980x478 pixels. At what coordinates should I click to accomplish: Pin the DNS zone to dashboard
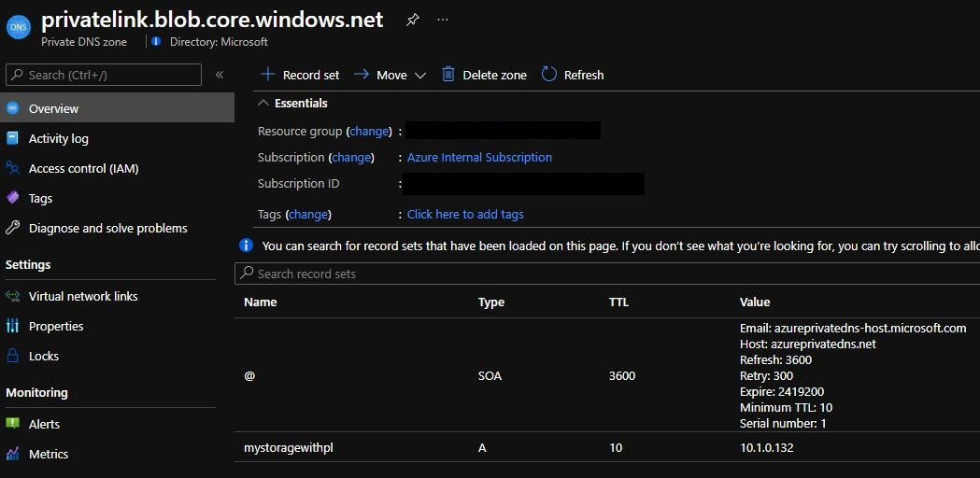tap(412, 20)
